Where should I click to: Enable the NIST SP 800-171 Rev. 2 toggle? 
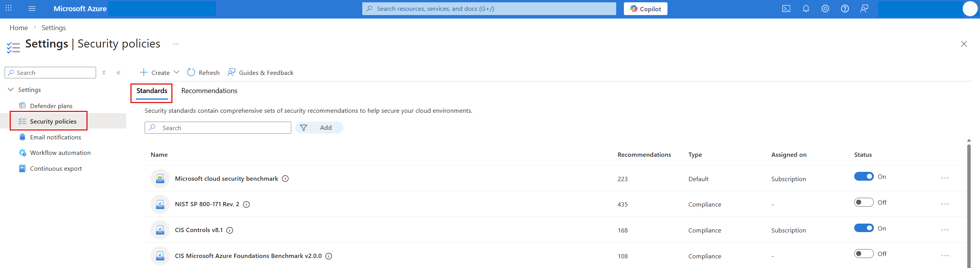(864, 202)
